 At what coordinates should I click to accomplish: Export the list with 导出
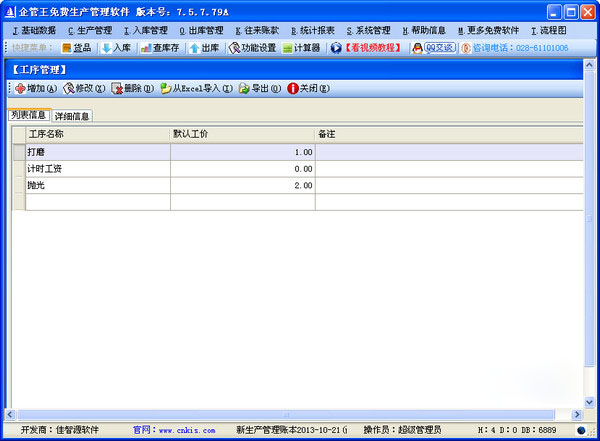[x=260, y=88]
